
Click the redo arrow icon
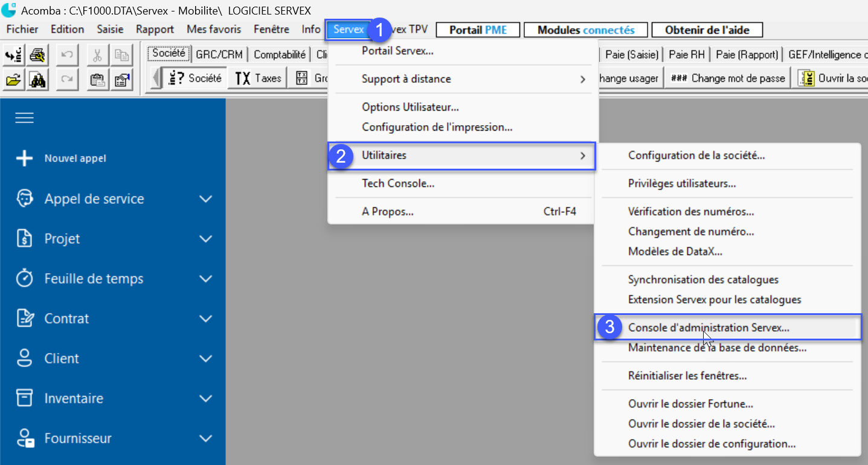coord(67,79)
